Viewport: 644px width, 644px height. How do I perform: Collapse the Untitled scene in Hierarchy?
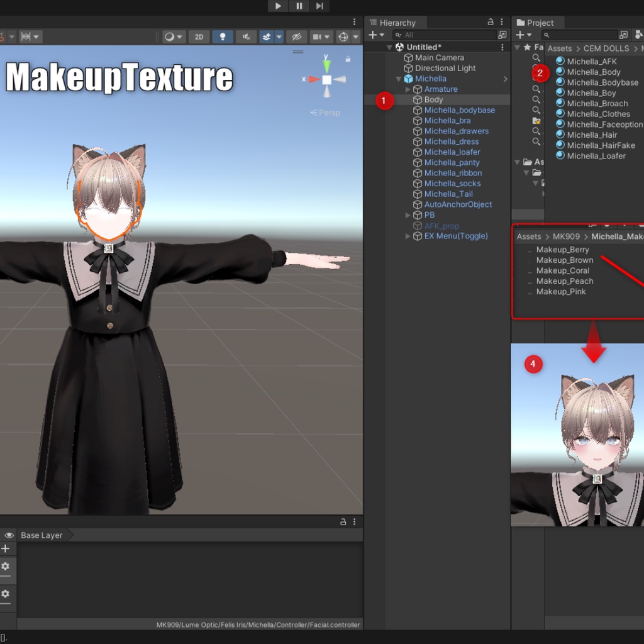(389, 47)
